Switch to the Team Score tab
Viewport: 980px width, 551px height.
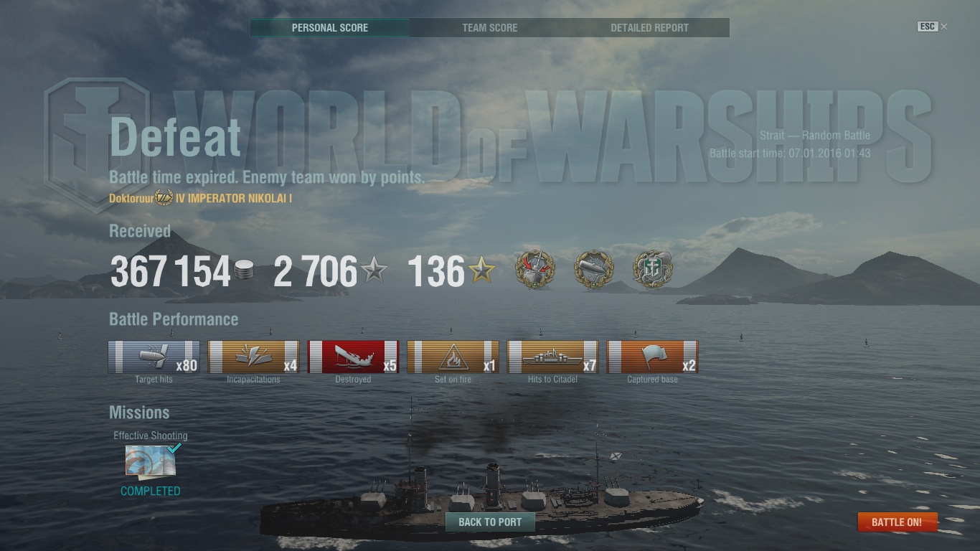pos(490,28)
